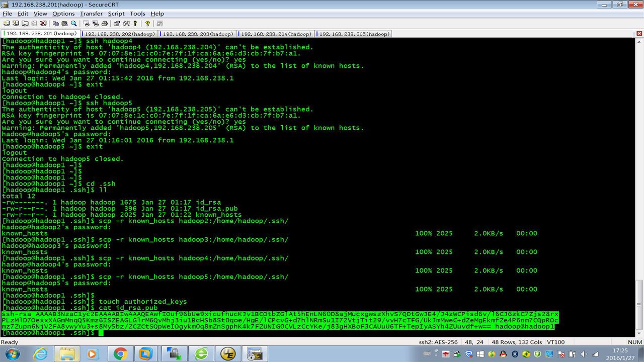The width and height of the screenshot is (644, 362).
Task: Click the highlighted ssh-rsa key text
Action: click(x=280, y=320)
